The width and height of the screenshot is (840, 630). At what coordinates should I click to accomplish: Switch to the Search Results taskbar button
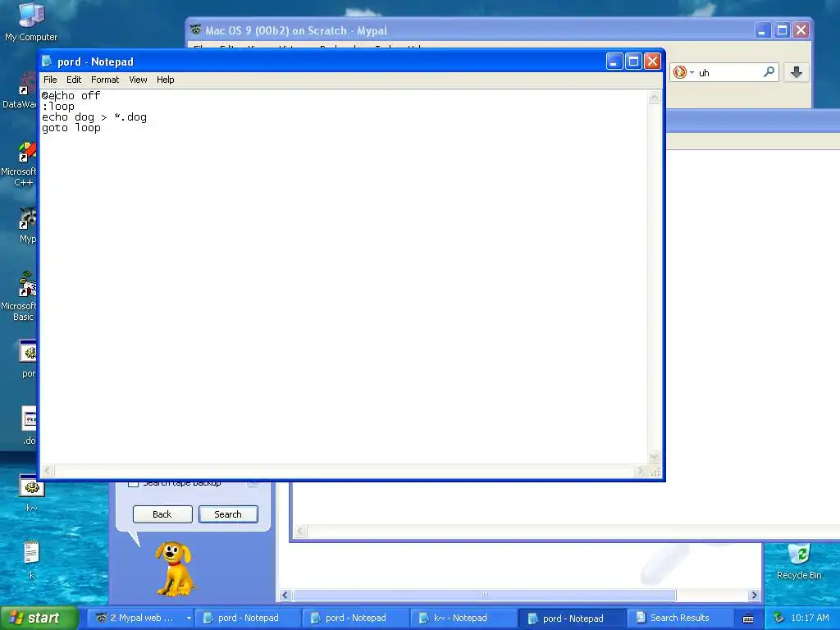[679, 618]
